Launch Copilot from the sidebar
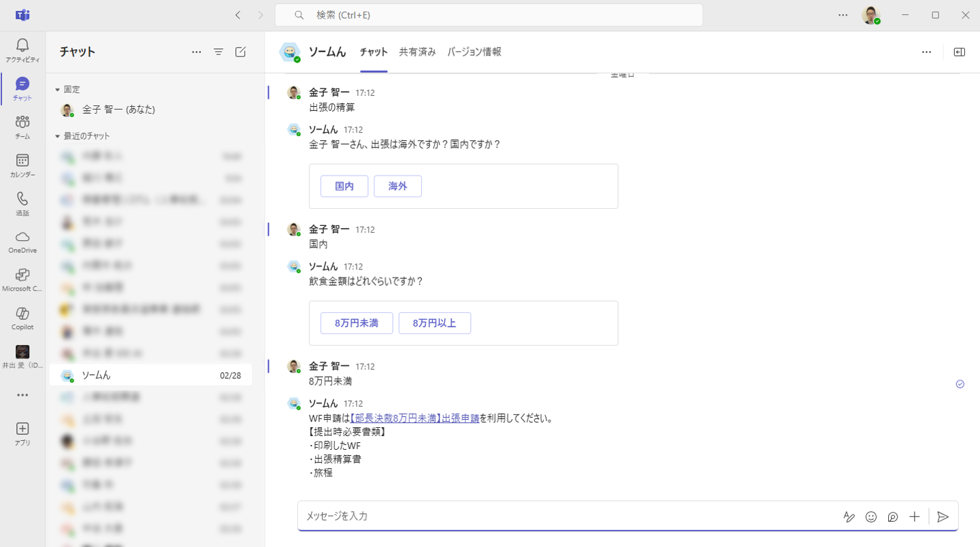 (22, 317)
